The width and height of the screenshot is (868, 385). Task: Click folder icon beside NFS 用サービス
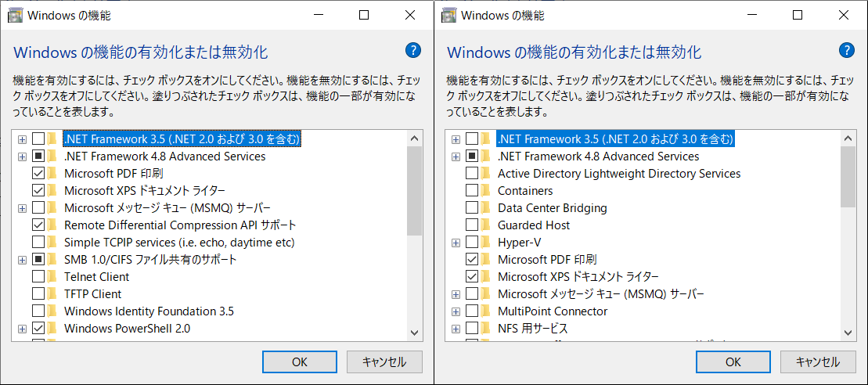tap(486, 328)
